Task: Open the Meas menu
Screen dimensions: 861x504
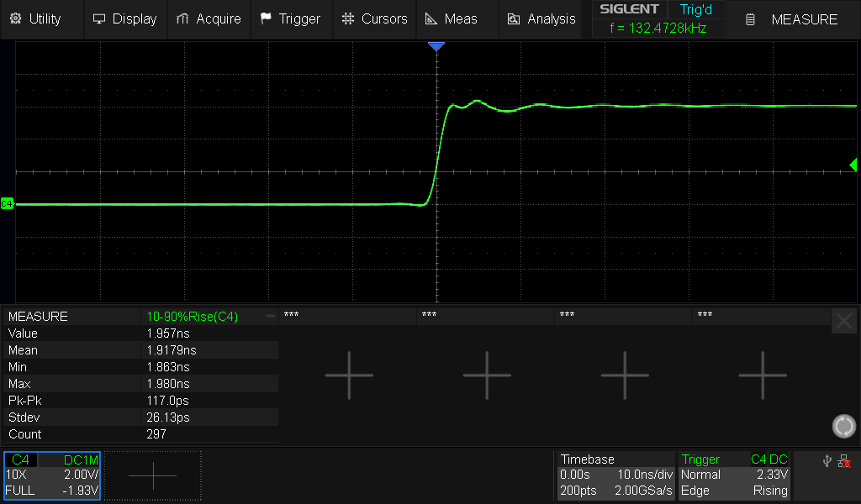Action: pos(452,18)
